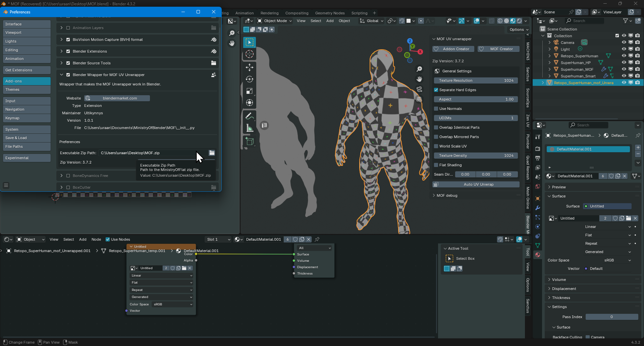Switch to rendered viewport shading
644x346 pixels.
(520, 21)
